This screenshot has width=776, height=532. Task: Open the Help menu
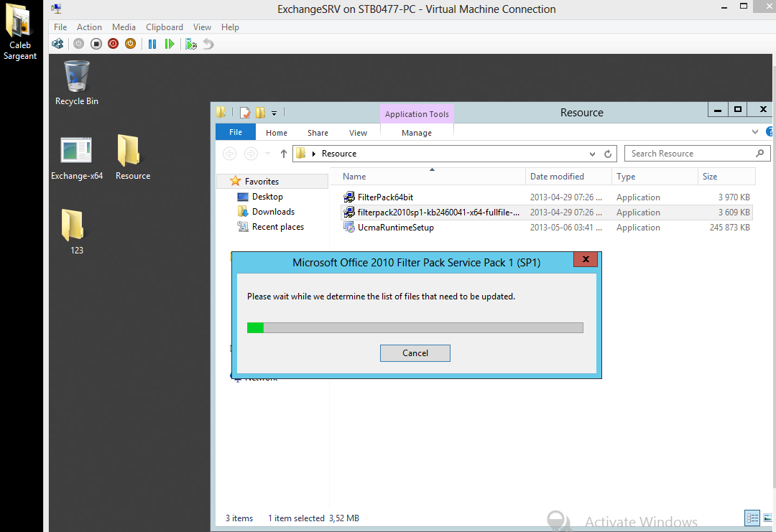tap(230, 27)
